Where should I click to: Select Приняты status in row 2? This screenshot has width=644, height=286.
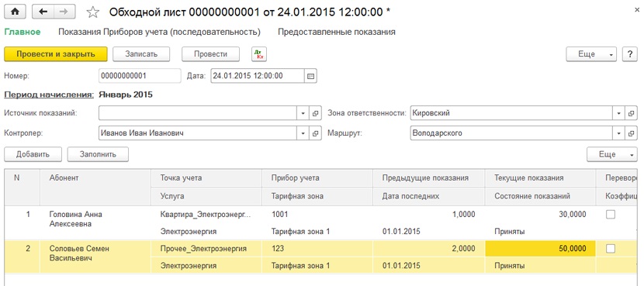[540, 266]
